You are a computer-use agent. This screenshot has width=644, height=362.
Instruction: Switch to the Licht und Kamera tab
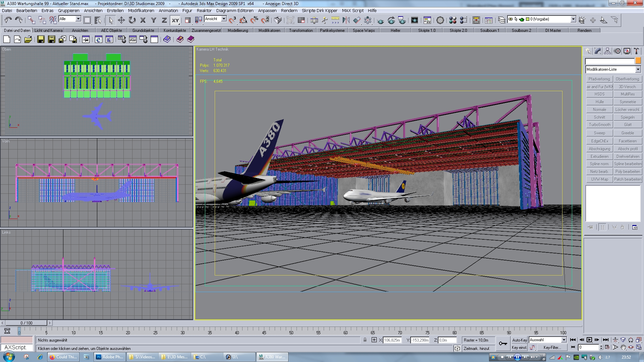(x=49, y=31)
